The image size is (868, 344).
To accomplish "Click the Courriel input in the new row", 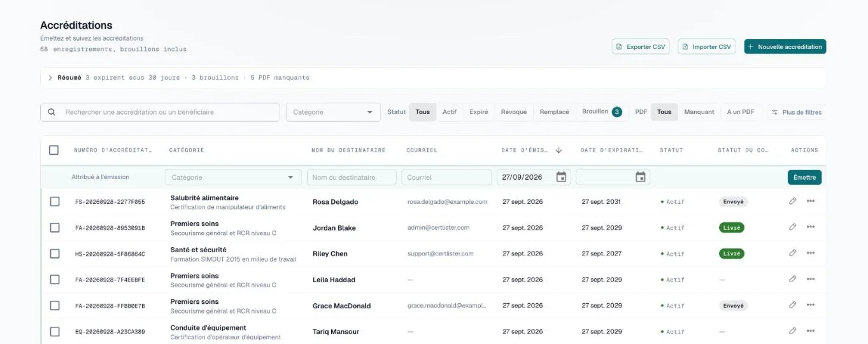I will (x=446, y=177).
